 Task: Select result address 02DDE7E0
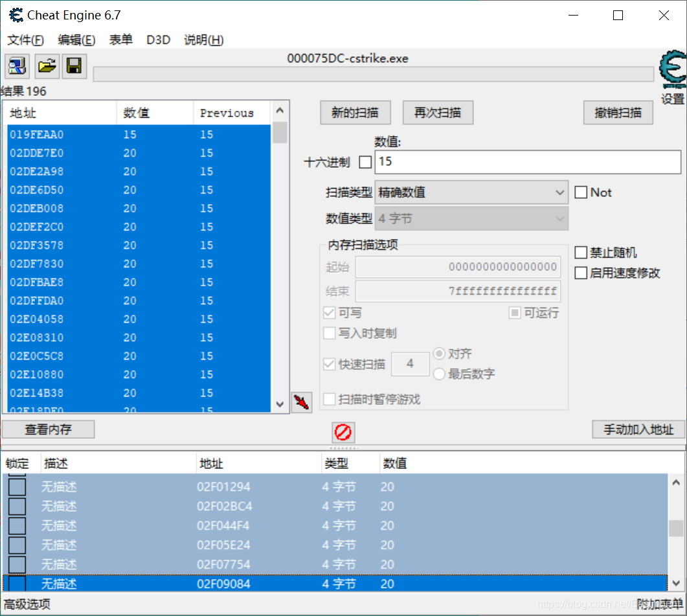click(x=139, y=153)
